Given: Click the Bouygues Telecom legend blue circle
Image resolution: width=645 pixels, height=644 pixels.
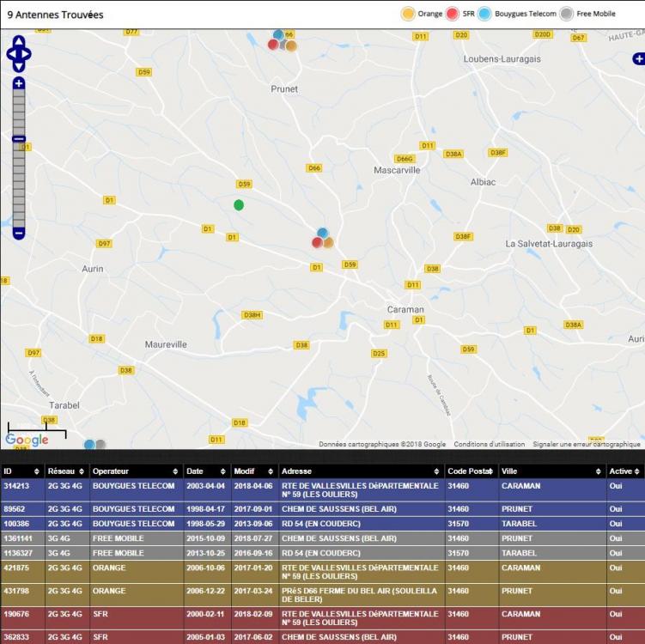Looking at the screenshot, I should tap(484, 14).
